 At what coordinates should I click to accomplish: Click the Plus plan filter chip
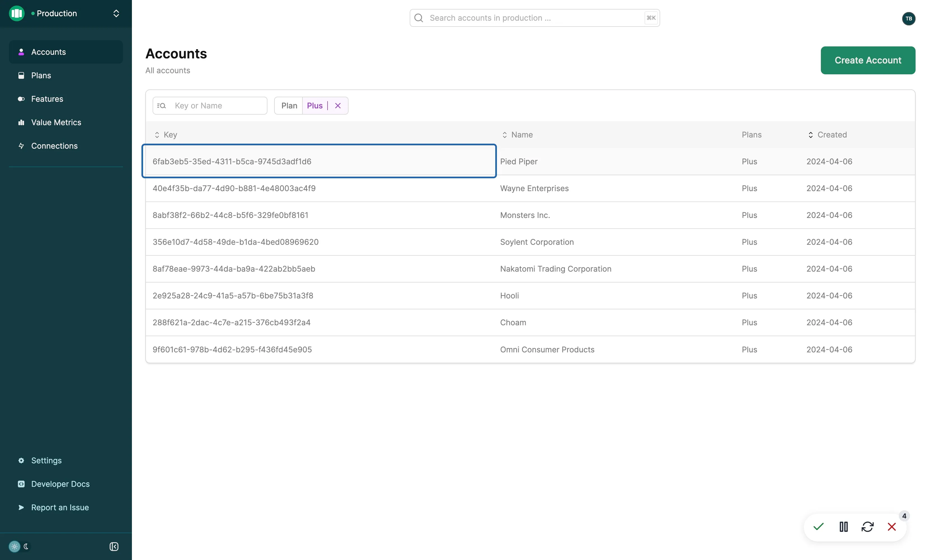point(315,106)
